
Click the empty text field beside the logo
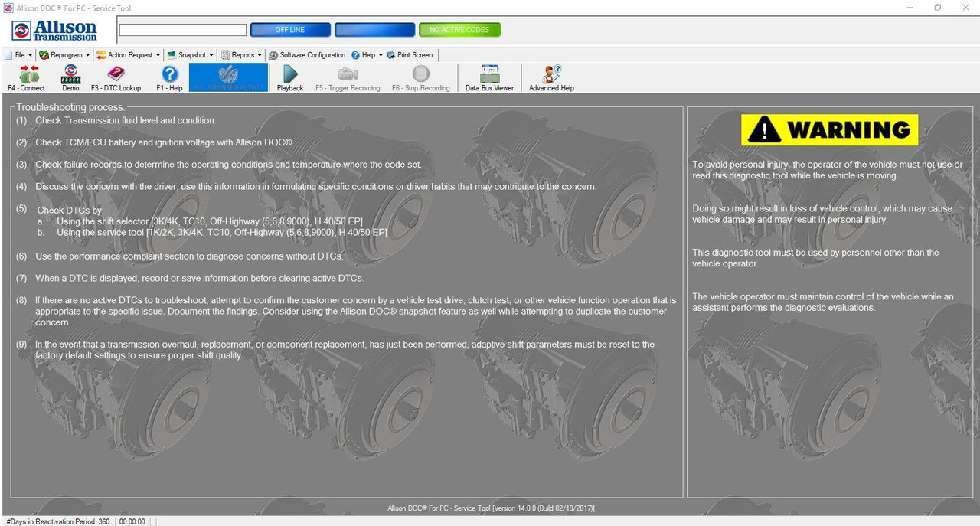pos(183,30)
